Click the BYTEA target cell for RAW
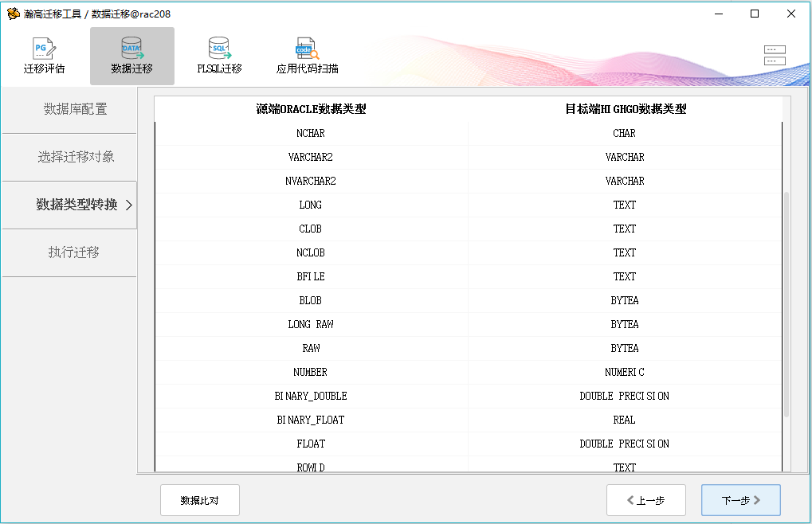This screenshot has width=812, height=524. [x=625, y=348]
